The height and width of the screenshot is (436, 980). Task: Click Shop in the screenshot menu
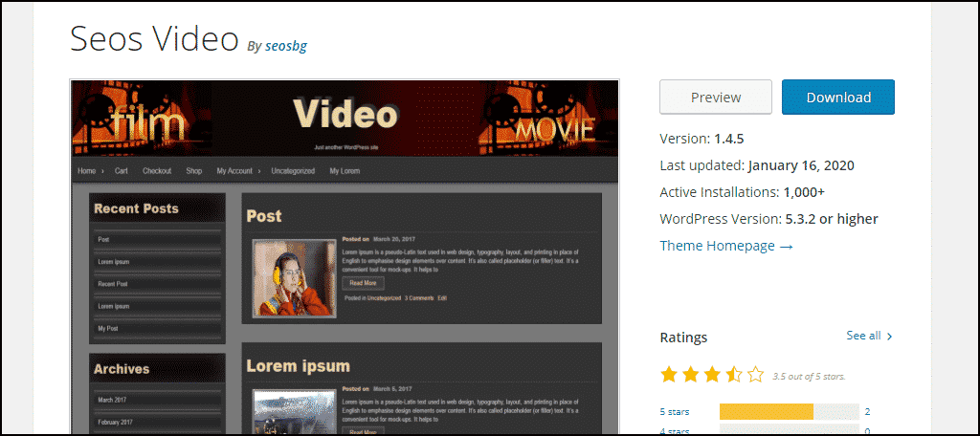pyautogui.click(x=193, y=170)
